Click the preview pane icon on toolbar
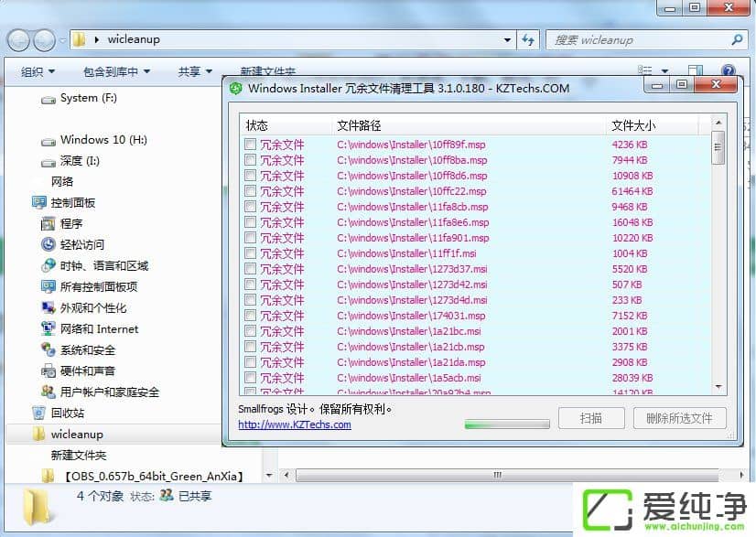Screen dimensions: 756x537 point(696,70)
